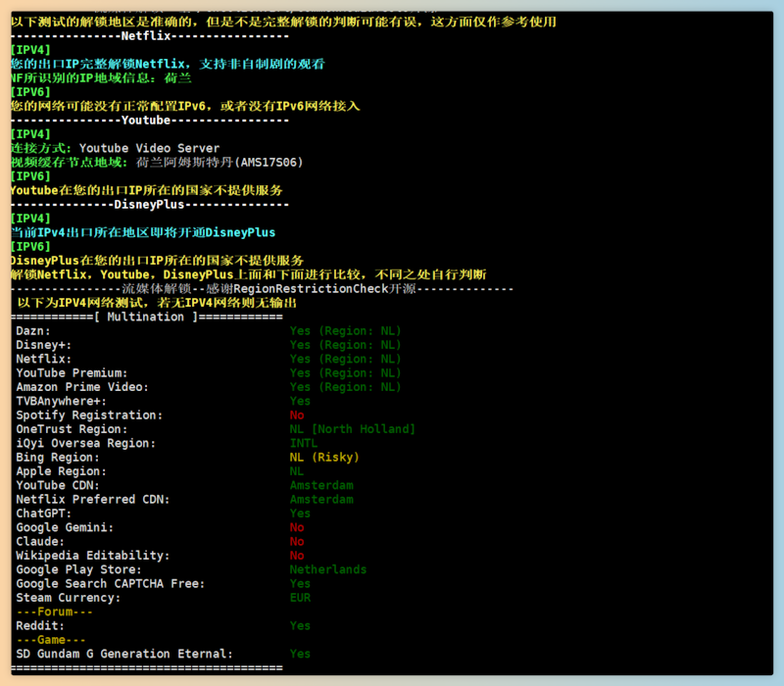Click the 'iQyi Oversea Region:' label
Viewport: 784px width, 686px height.
pyautogui.click(x=85, y=443)
